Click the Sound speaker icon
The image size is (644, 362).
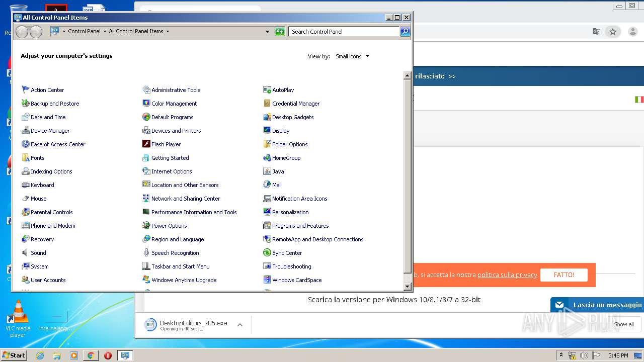click(x=26, y=252)
